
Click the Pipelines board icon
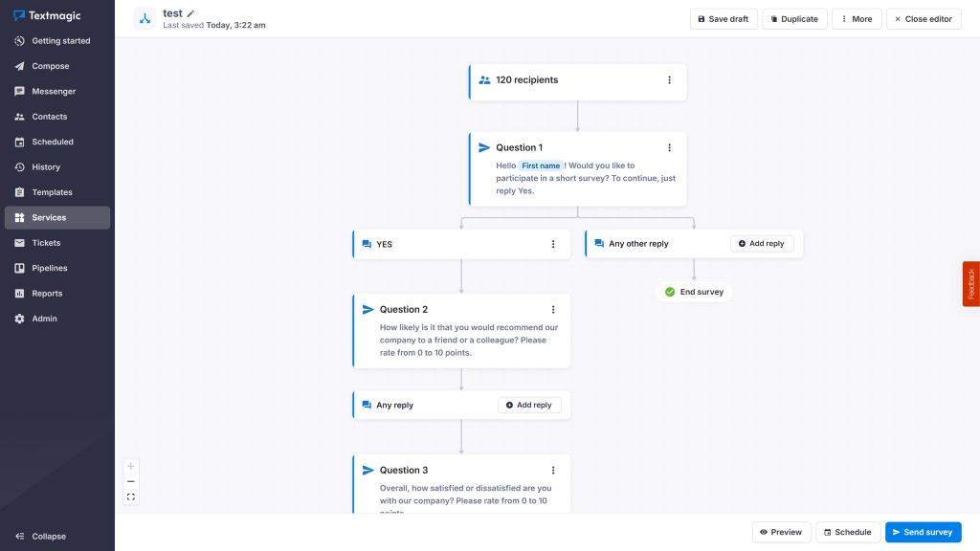[x=19, y=268]
